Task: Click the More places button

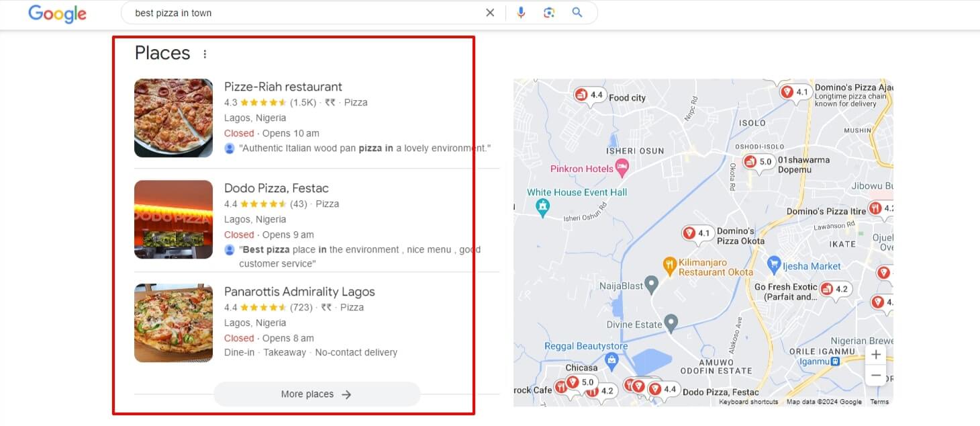Action: click(x=316, y=394)
